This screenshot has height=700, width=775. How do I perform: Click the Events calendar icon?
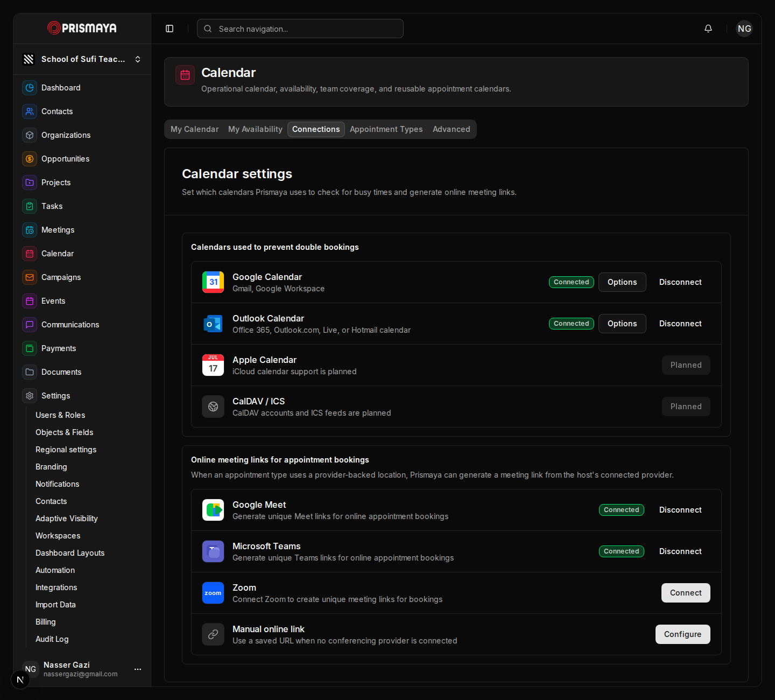click(x=30, y=301)
